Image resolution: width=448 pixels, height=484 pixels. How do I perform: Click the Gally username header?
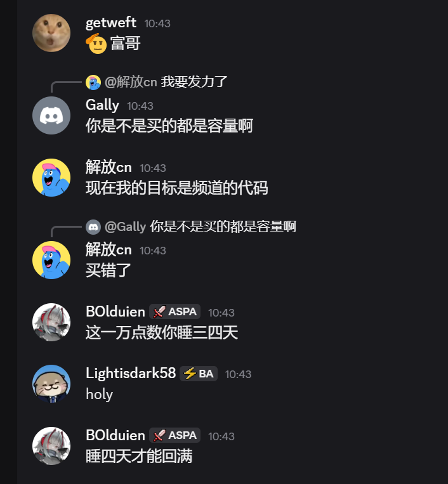[102, 105]
